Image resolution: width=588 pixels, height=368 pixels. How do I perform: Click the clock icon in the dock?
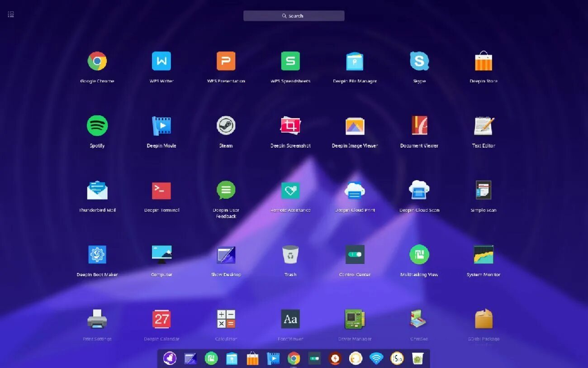tap(397, 358)
